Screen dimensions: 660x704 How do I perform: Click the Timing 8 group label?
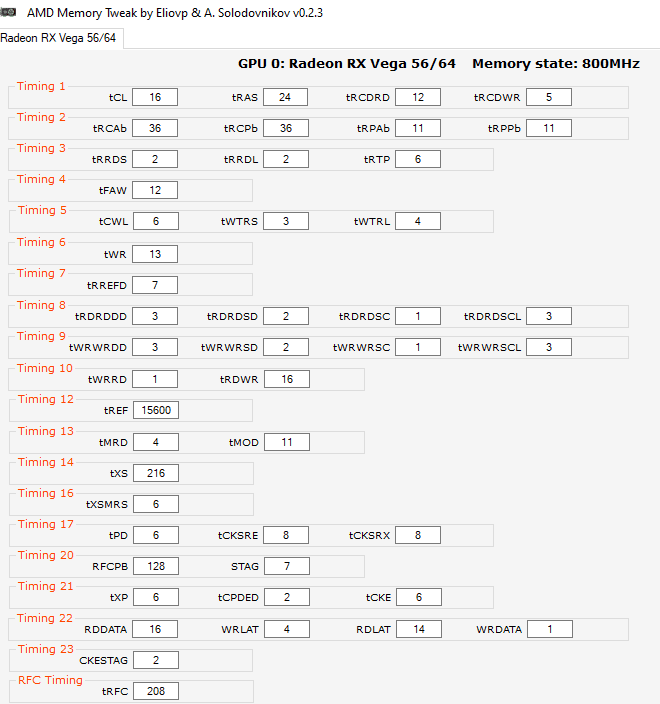[x=41, y=305]
